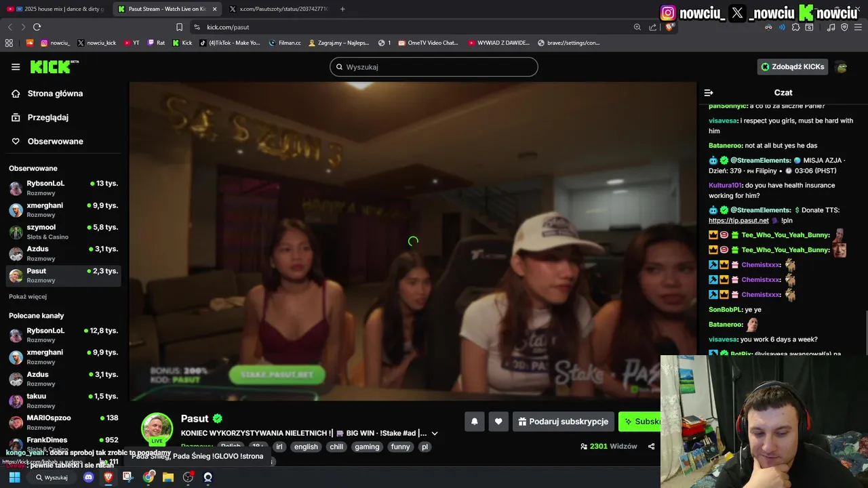
Task: Open the browser main menu
Action: tap(858, 27)
